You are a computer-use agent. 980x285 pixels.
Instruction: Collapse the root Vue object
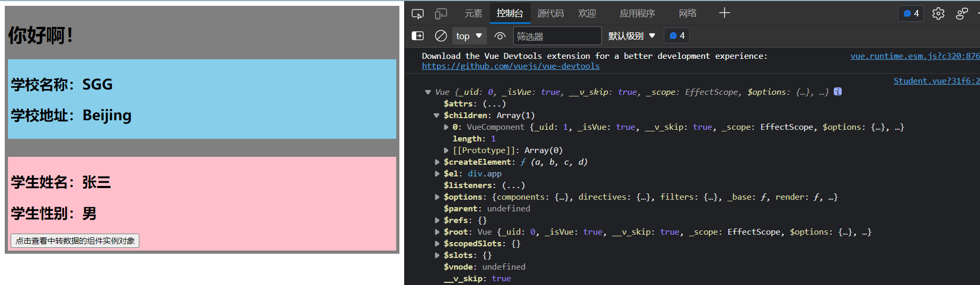428,92
